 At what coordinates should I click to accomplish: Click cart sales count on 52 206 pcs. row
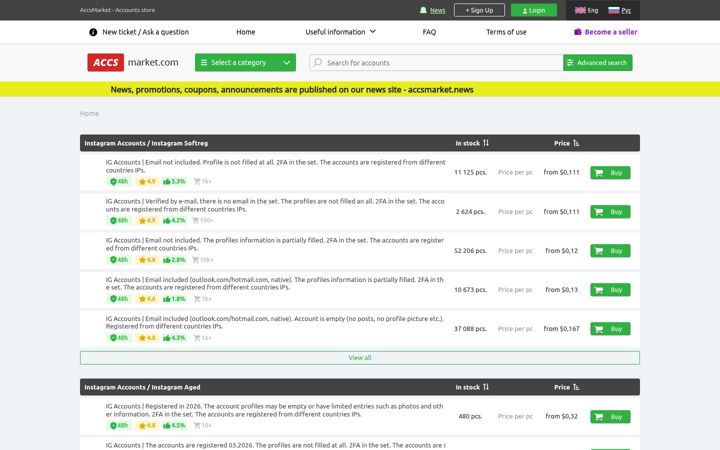(x=202, y=260)
